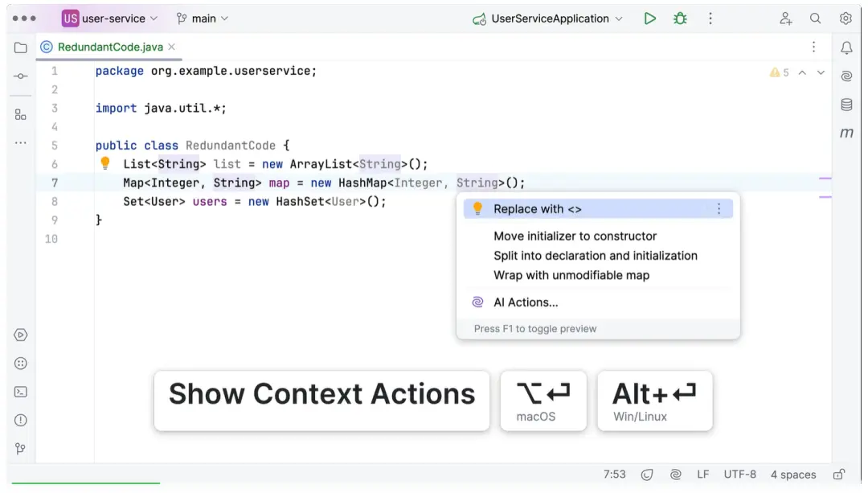
Task: Close the RedundantCode.java editor tab
Action: point(172,47)
